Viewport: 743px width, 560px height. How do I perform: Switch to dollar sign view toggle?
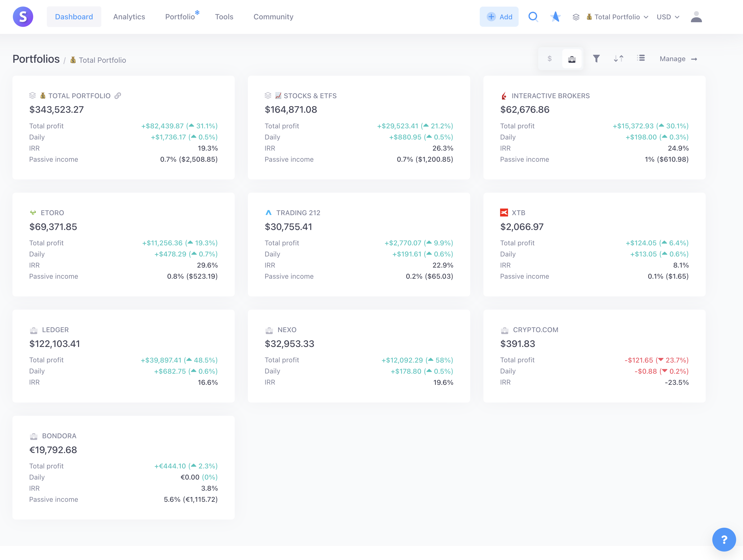550,59
